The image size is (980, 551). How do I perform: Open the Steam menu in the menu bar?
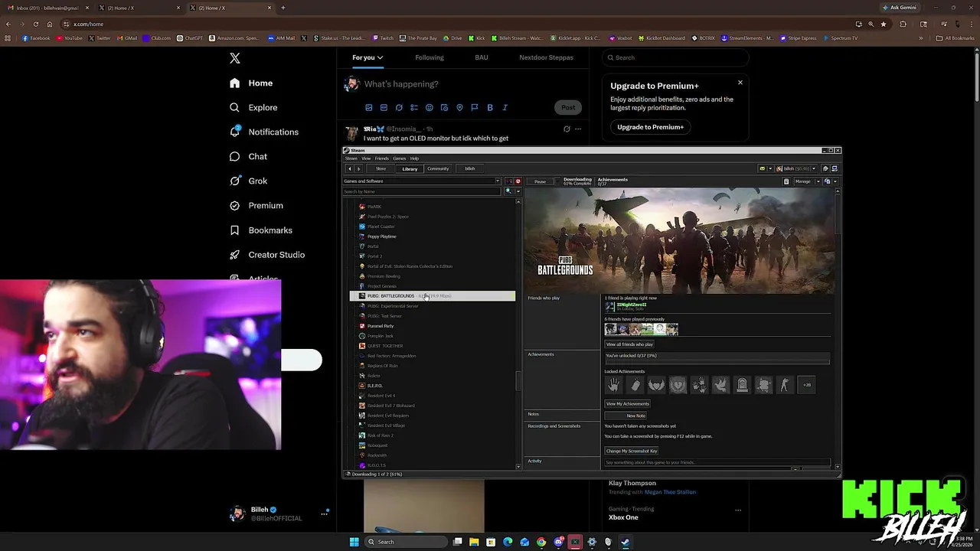[351, 158]
